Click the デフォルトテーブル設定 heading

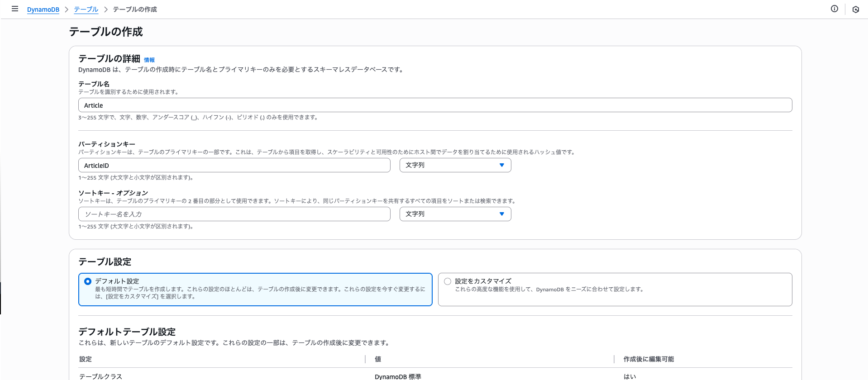click(x=127, y=332)
